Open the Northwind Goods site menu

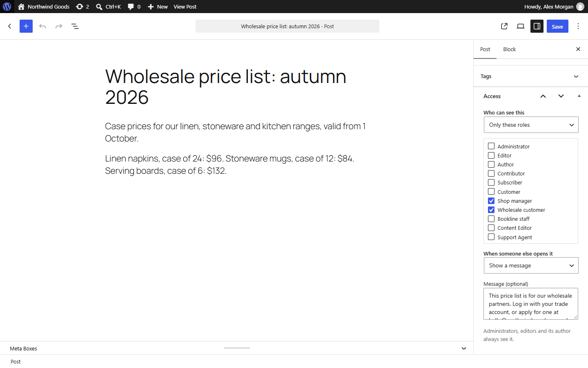click(x=44, y=7)
